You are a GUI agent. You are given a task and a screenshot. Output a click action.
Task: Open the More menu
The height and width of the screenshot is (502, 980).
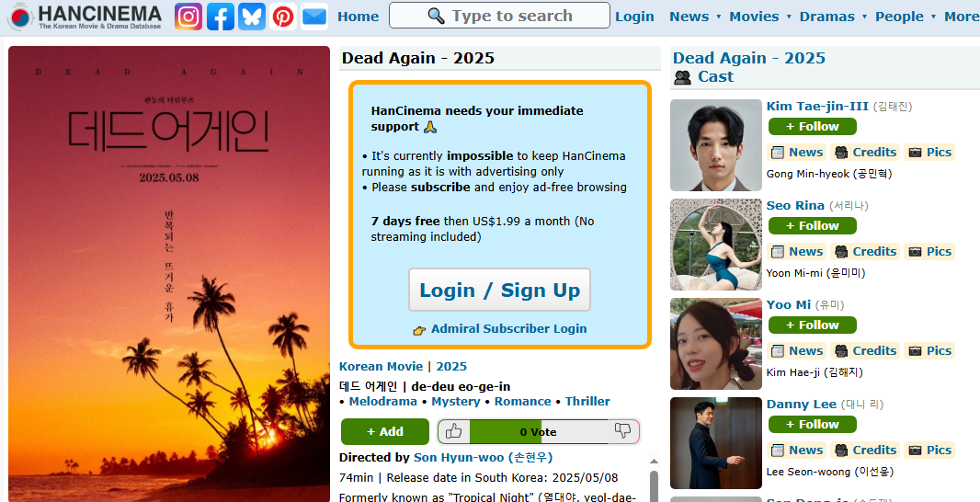962,17
